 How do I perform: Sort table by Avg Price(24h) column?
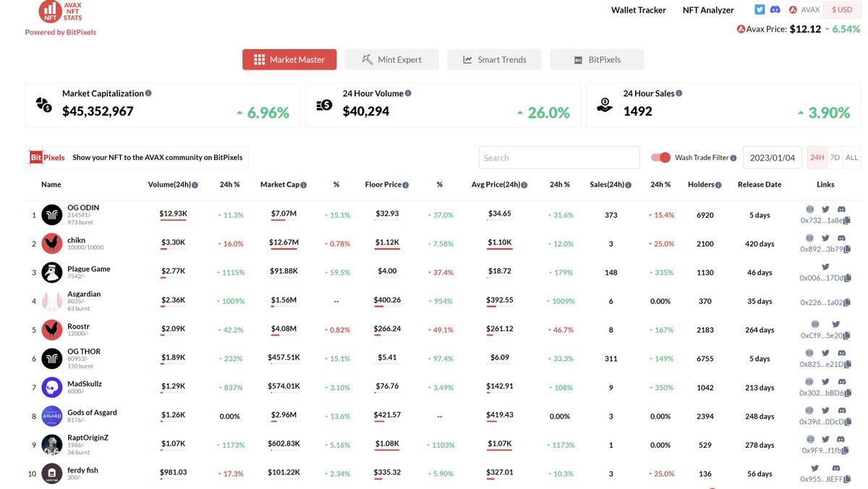pos(495,184)
